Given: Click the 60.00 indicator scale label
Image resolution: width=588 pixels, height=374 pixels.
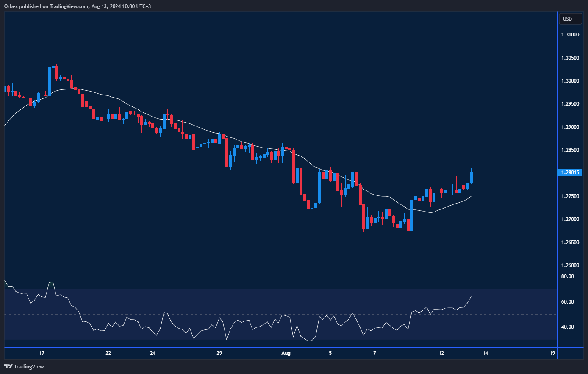Looking at the screenshot, I should (567, 302).
